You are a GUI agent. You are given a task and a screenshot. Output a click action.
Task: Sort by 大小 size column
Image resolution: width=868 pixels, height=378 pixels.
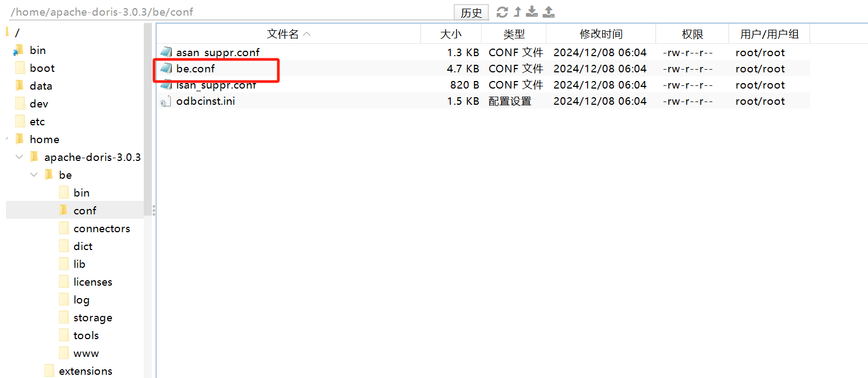tap(451, 34)
